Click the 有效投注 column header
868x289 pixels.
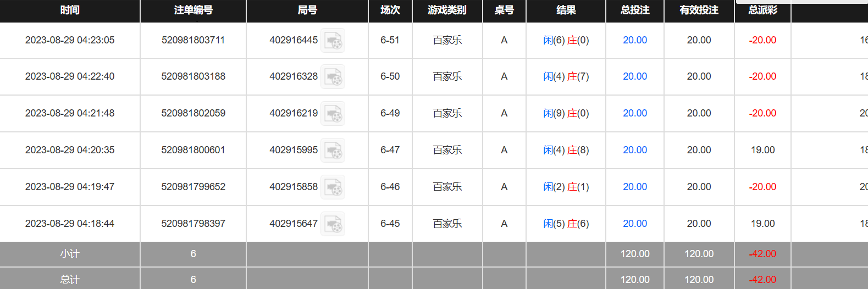click(699, 10)
